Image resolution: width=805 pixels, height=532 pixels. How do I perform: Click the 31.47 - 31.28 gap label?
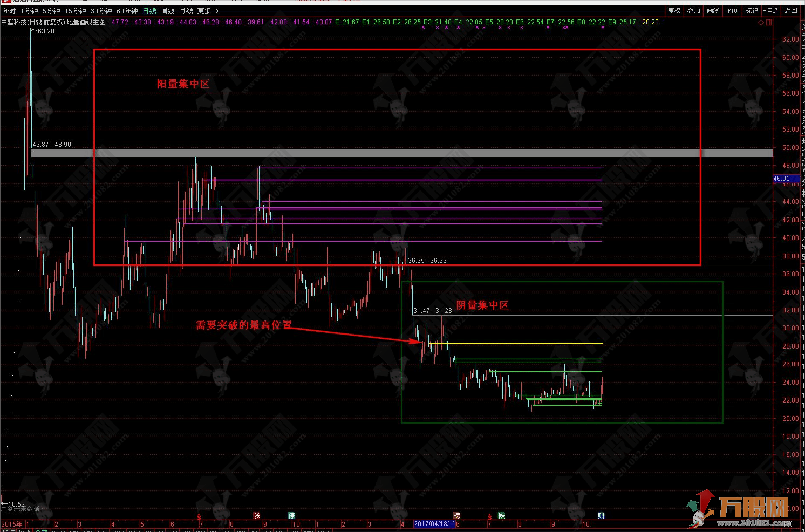pyautogui.click(x=433, y=311)
